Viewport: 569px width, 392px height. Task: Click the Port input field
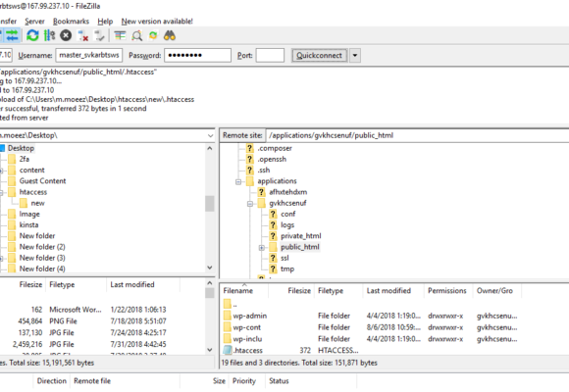(x=270, y=55)
